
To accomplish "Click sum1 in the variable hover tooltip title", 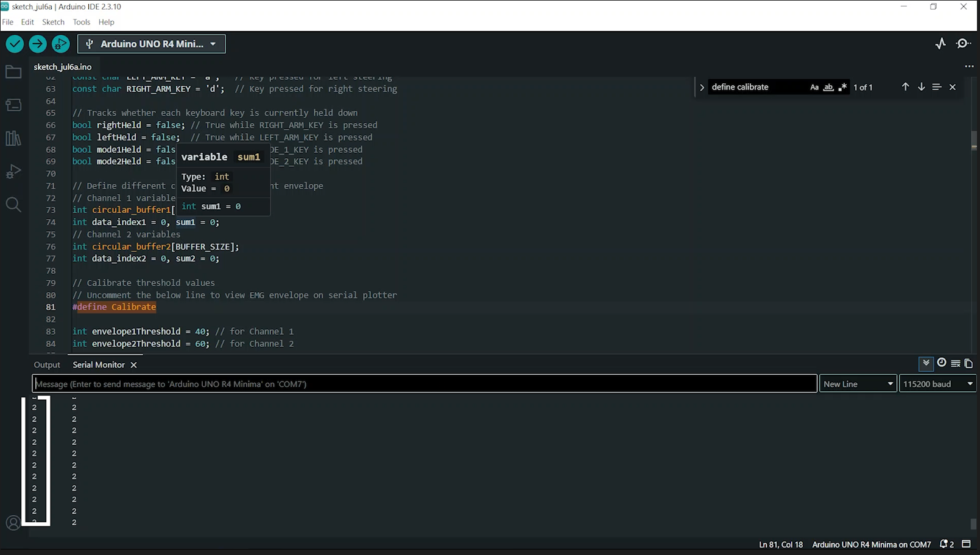I will click(249, 157).
